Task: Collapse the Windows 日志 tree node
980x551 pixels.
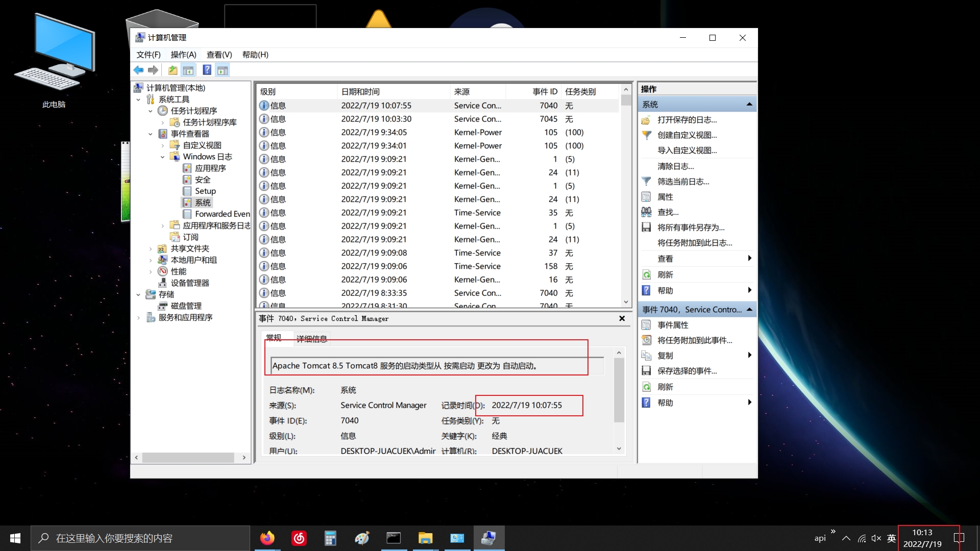Action: point(163,157)
